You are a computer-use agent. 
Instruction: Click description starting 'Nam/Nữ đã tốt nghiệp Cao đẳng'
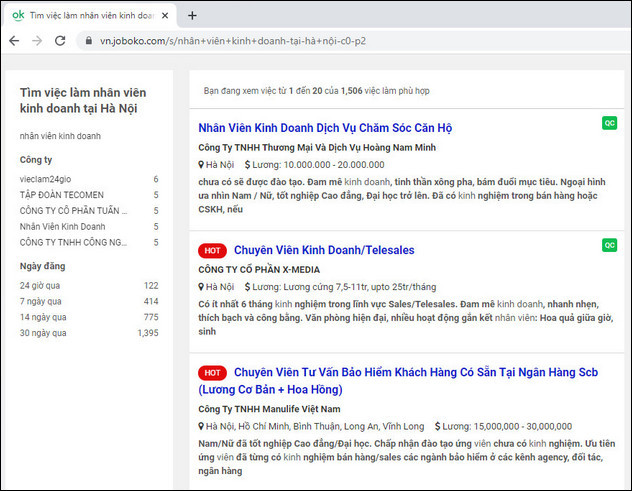[407, 457]
